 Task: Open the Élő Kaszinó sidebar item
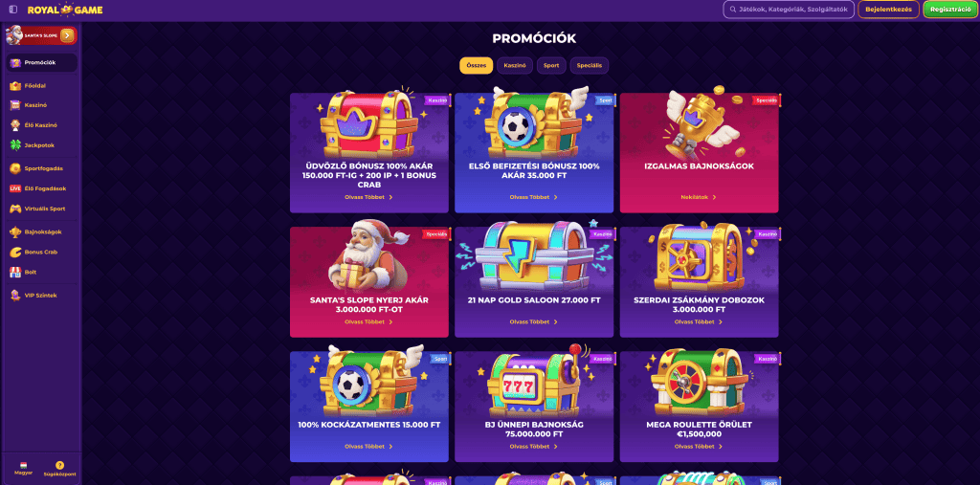pyautogui.click(x=41, y=125)
